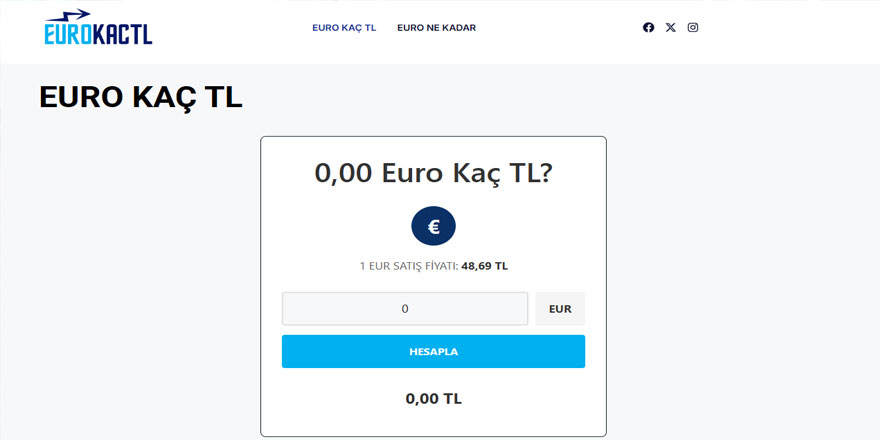Click the light-blue EURO part of the logo
880x440 pixels.
68,34
